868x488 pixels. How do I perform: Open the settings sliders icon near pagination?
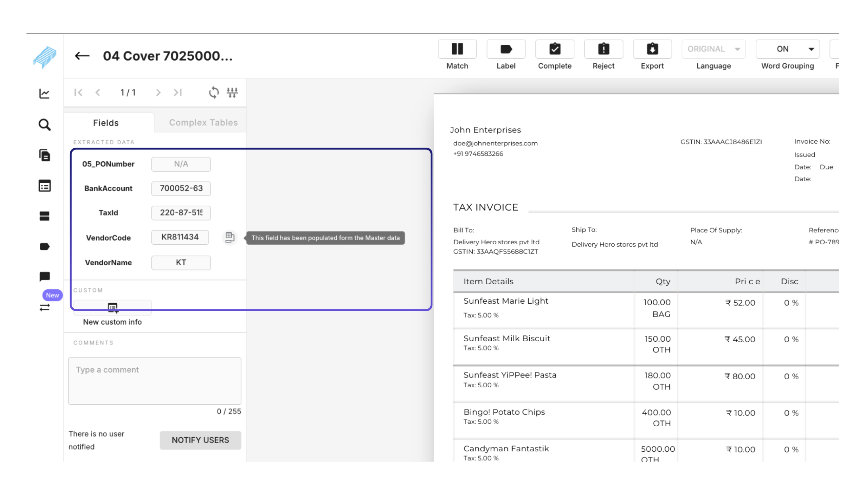coord(232,93)
